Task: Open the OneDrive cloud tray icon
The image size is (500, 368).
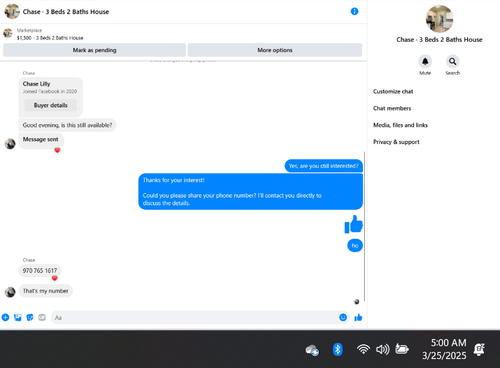Action: click(312, 350)
